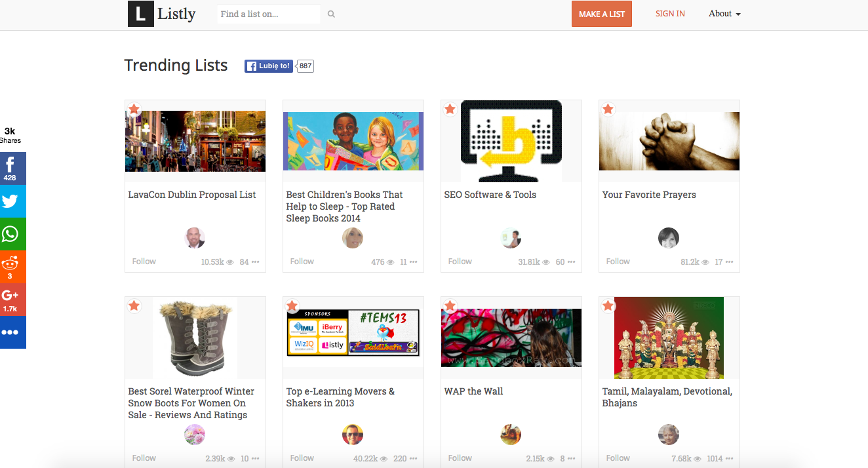The width and height of the screenshot is (868, 468).
Task: Share via Twitter sidebar icon
Action: click(x=11, y=201)
